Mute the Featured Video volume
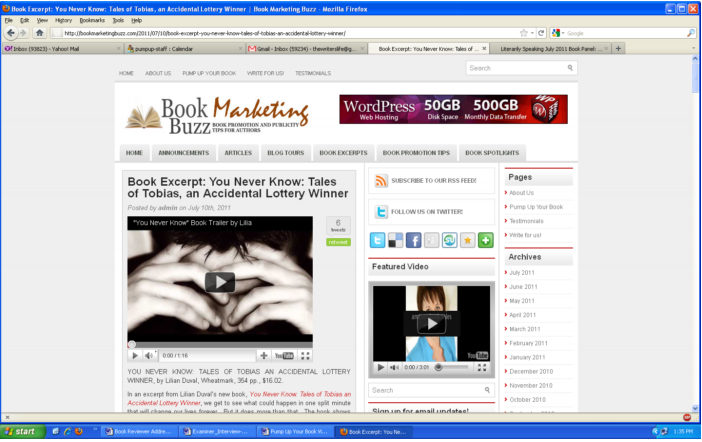The image size is (702, 442). click(x=394, y=368)
